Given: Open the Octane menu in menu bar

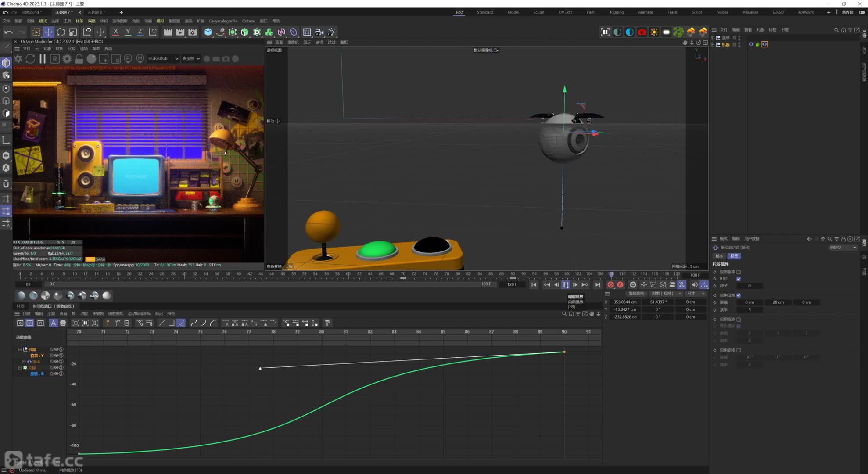Looking at the screenshot, I should (248, 21).
